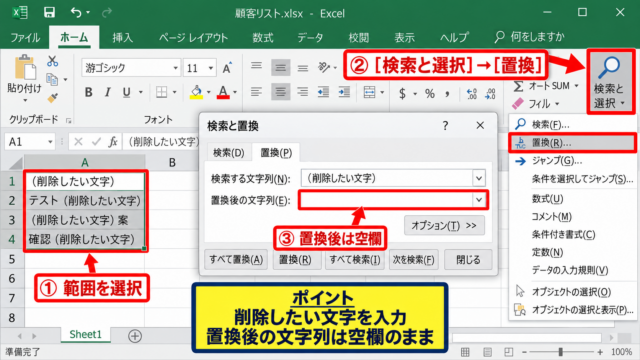The width and height of the screenshot is (640, 360).
Task: Click the Paste clipboard icon
Action: click(25, 68)
